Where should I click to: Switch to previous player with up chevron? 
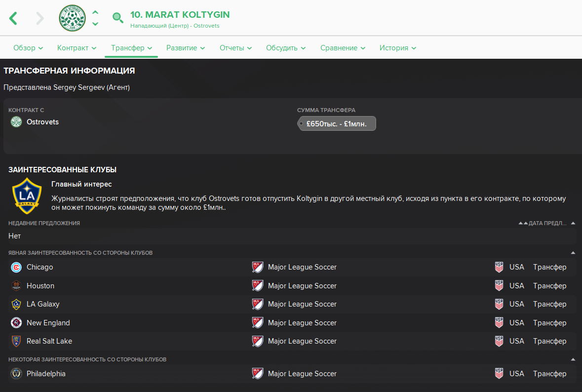[x=95, y=13]
